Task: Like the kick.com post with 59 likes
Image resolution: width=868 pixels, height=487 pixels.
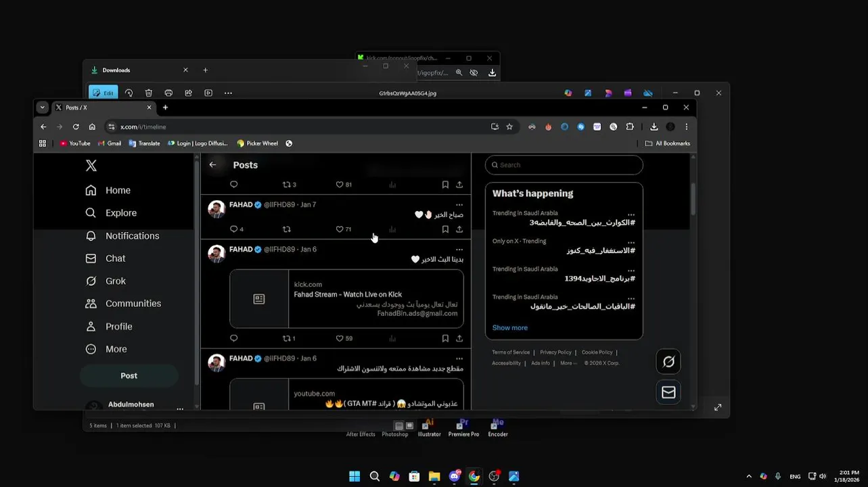Action: [x=344, y=338]
